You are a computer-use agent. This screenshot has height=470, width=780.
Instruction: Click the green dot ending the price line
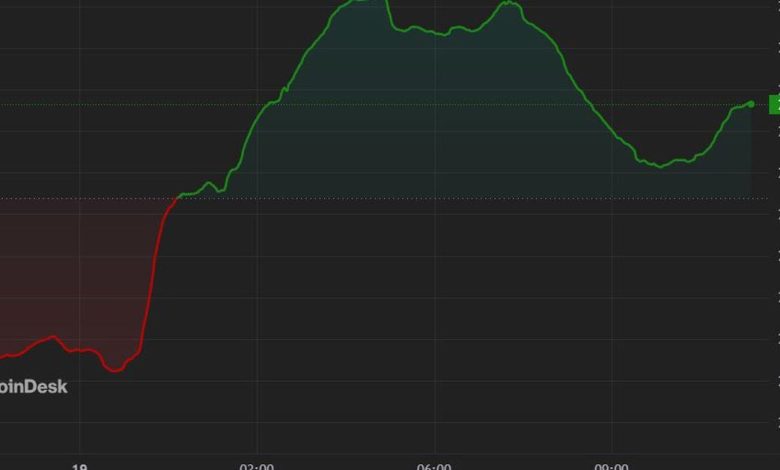[x=751, y=104]
